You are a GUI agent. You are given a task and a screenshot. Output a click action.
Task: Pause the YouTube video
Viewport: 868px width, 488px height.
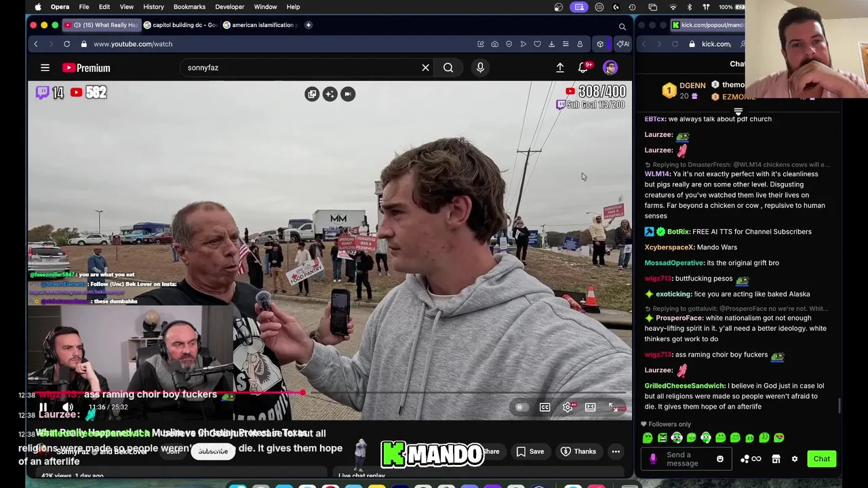tap(43, 407)
